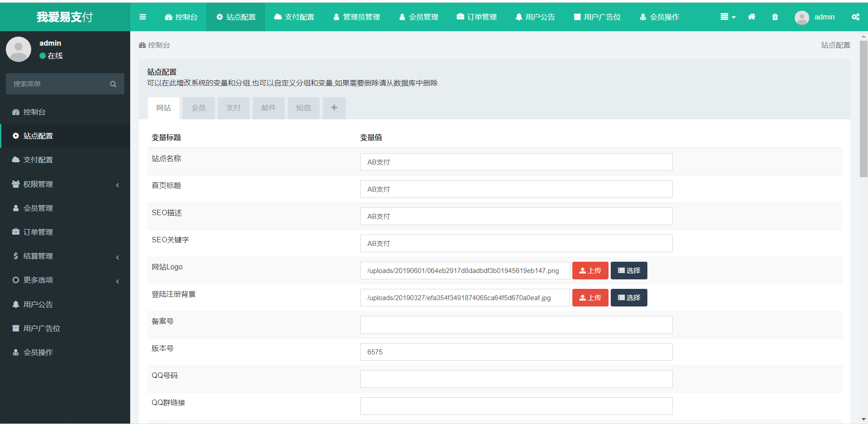Click the search magnifier in sidebar

click(x=113, y=84)
